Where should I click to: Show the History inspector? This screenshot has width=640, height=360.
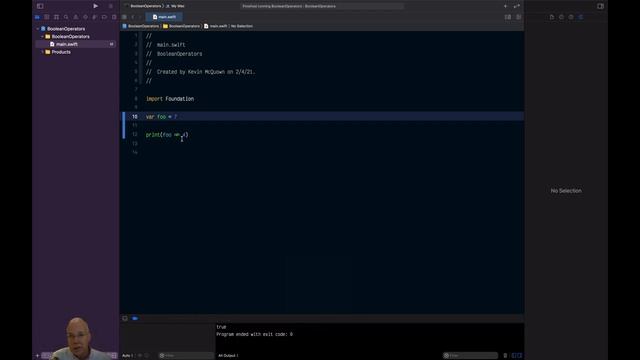[562, 17]
